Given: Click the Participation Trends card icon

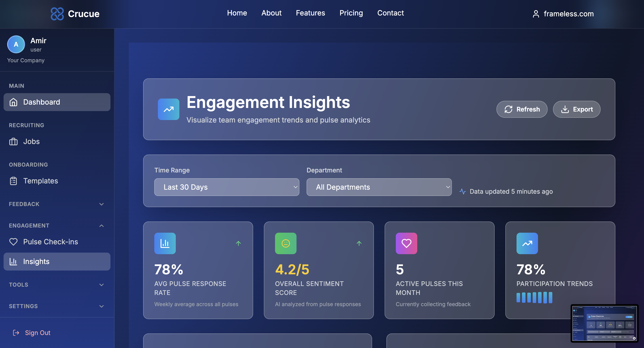Looking at the screenshot, I should click(x=527, y=243).
